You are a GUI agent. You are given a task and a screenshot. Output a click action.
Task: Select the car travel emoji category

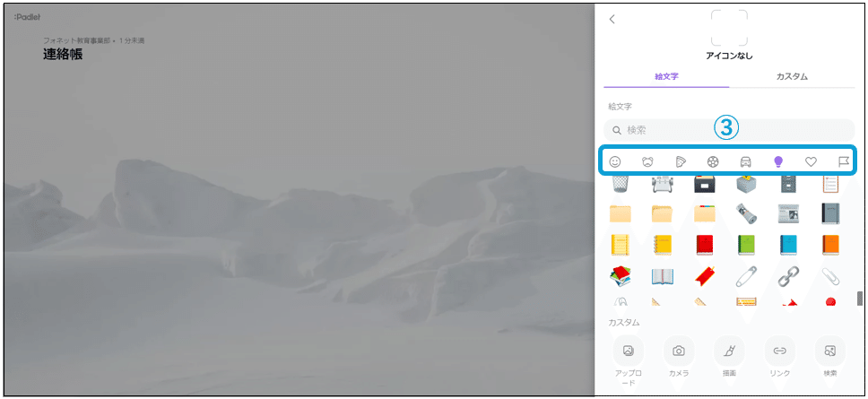pyautogui.click(x=746, y=161)
